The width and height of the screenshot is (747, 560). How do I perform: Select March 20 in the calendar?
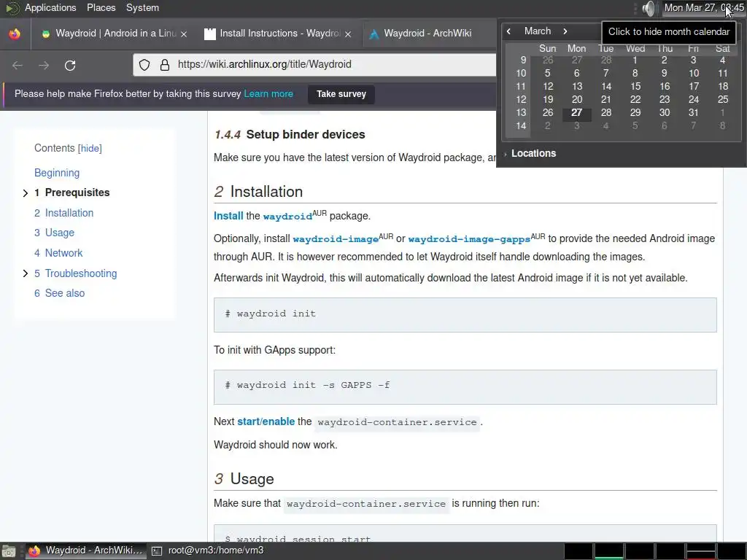coord(577,99)
